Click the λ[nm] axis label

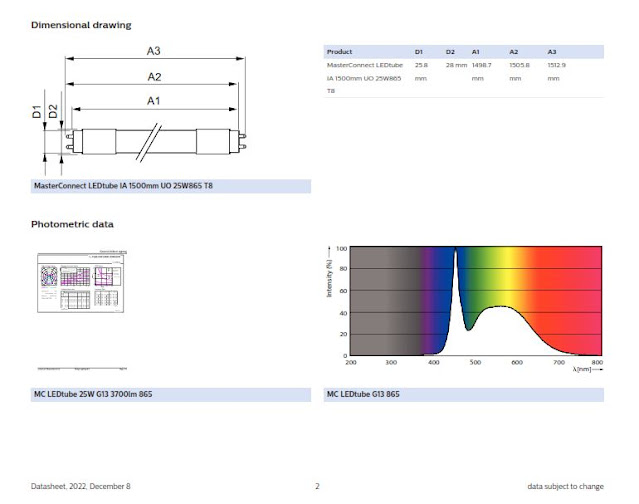582,369
